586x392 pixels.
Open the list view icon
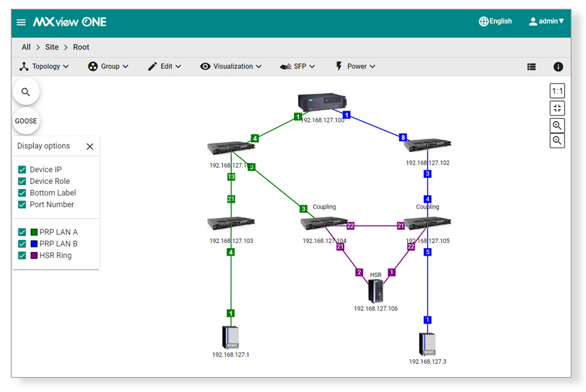click(x=531, y=67)
